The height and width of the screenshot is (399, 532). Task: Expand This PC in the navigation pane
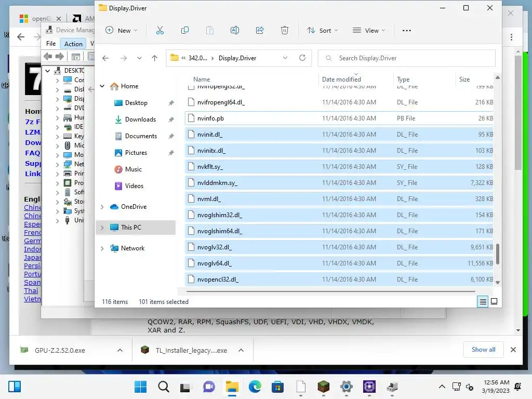(x=102, y=228)
